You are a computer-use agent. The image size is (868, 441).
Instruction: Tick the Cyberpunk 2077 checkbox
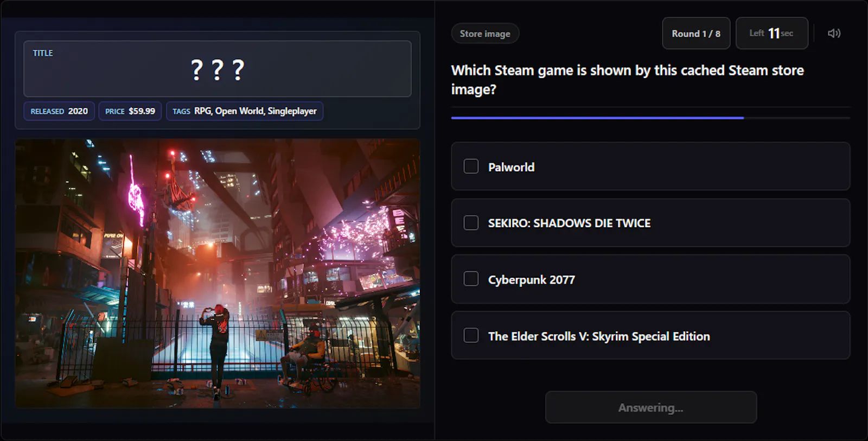[471, 279]
